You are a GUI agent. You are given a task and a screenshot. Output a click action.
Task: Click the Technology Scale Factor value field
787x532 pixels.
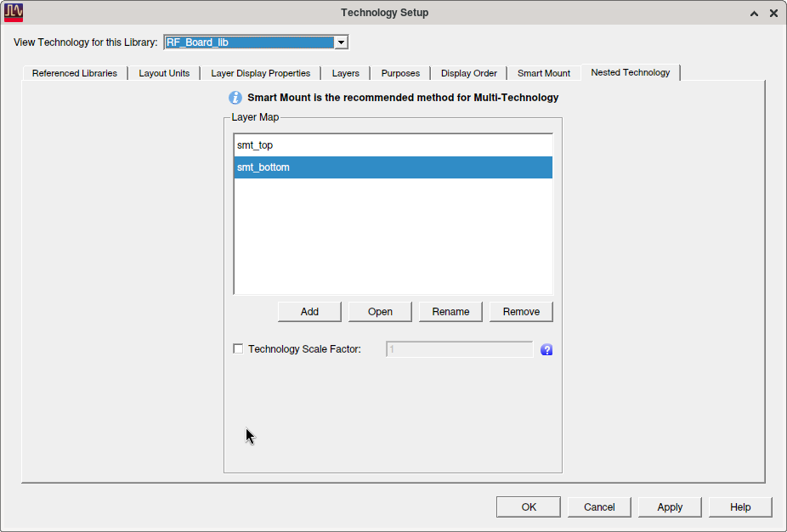459,349
